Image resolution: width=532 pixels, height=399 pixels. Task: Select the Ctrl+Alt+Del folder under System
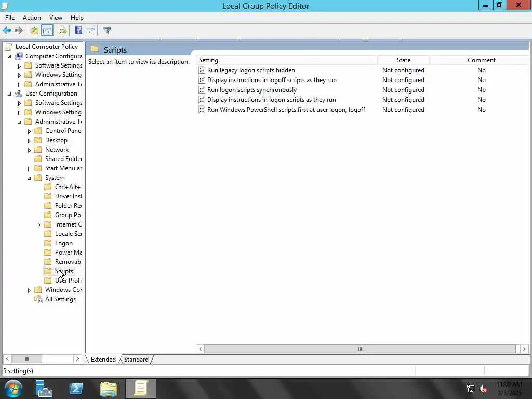[69, 187]
